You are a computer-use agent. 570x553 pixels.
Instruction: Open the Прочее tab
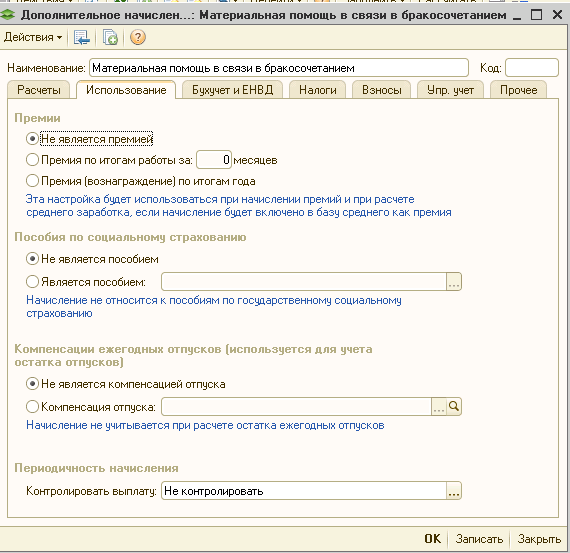point(518,90)
